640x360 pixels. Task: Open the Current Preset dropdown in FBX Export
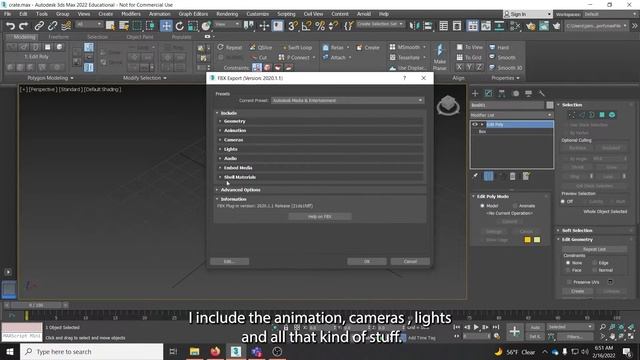click(348, 100)
